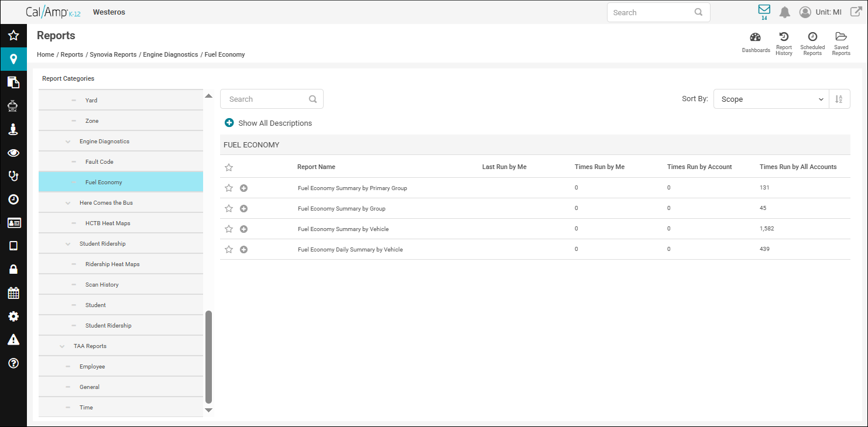
Task: Open the person pin sidebar icon
Action: [x=13, y=129]
